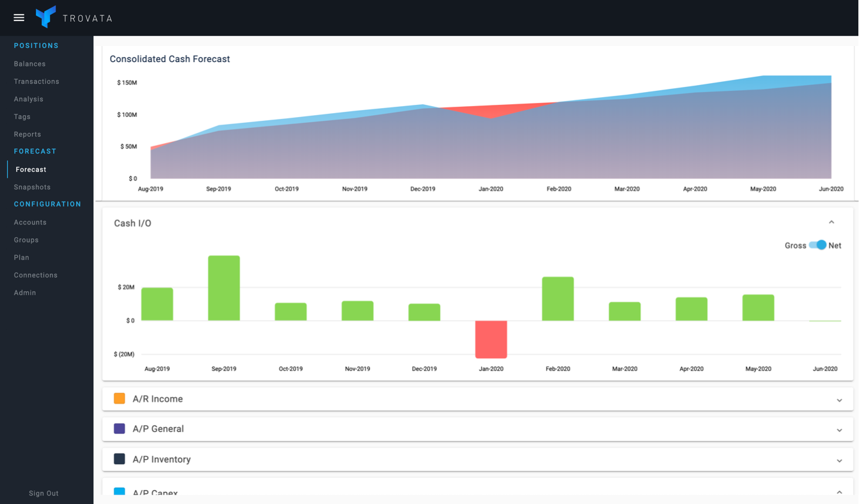Viewport: 859px width, 504px height.
Task: Open the Connections configuration page
Action: pyautogui.click(x=36, y=275)
